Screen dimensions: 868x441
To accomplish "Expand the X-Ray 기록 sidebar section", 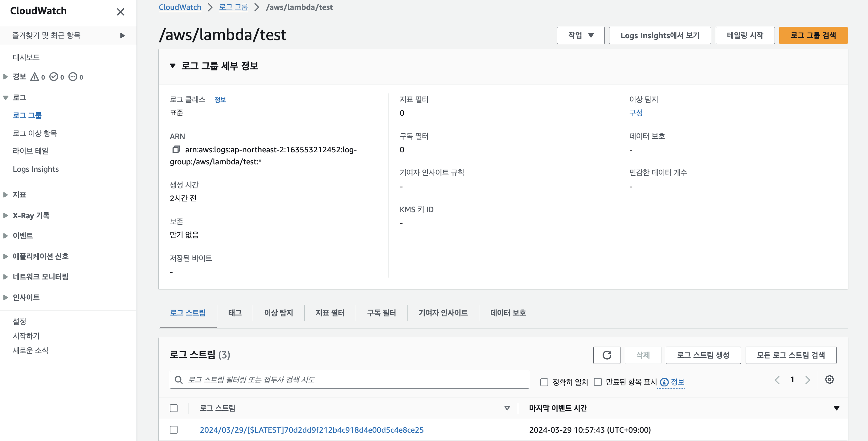I will (5, 216).
